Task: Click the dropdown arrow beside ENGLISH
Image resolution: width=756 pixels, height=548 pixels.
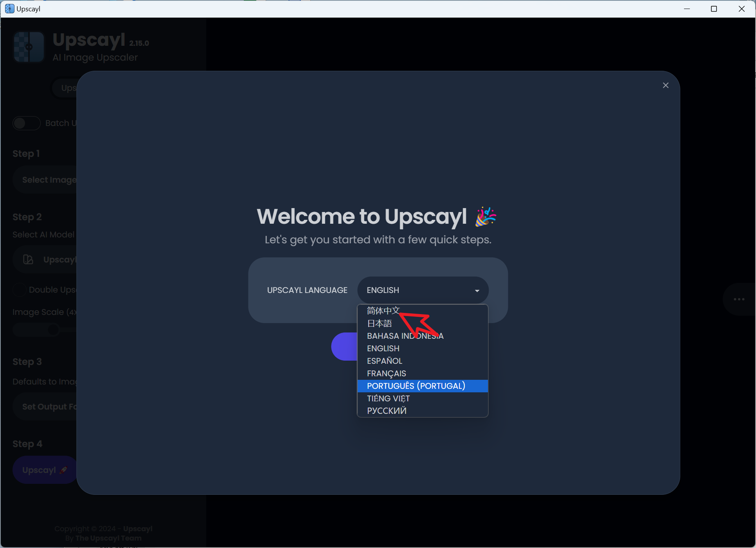Action: (x=477, y=291)
